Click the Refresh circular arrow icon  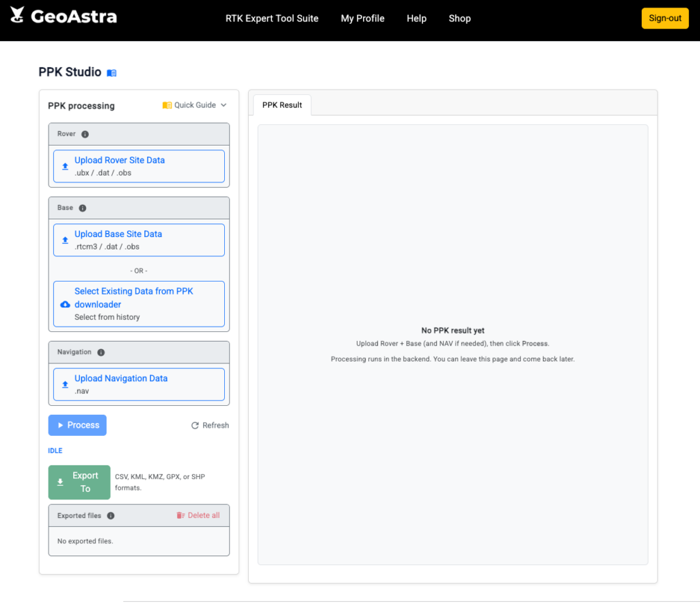coord(195,426)
